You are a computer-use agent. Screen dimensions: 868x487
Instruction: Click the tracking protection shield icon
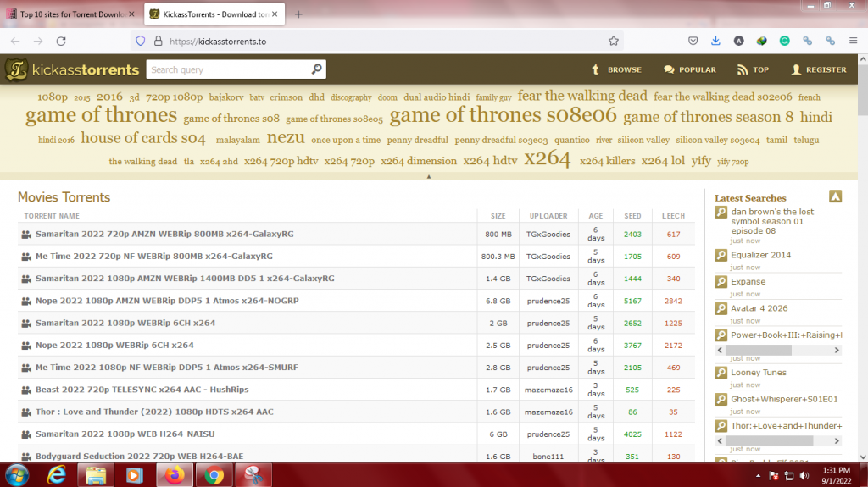tap(141, 41)
